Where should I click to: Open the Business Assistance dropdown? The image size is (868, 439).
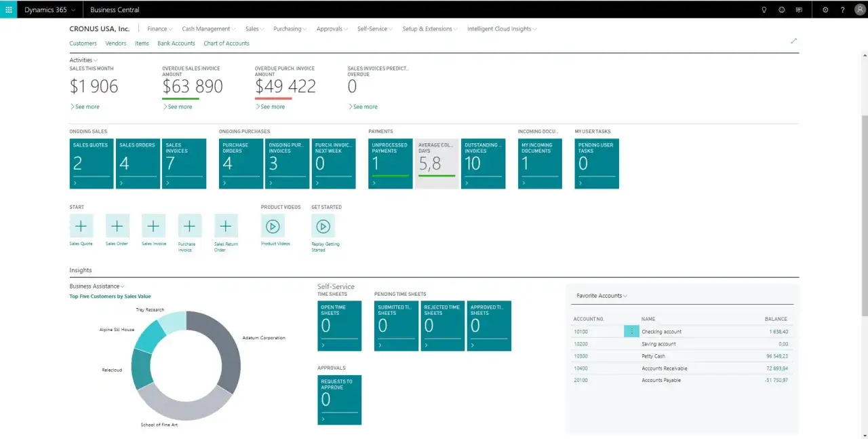(97, 286)
